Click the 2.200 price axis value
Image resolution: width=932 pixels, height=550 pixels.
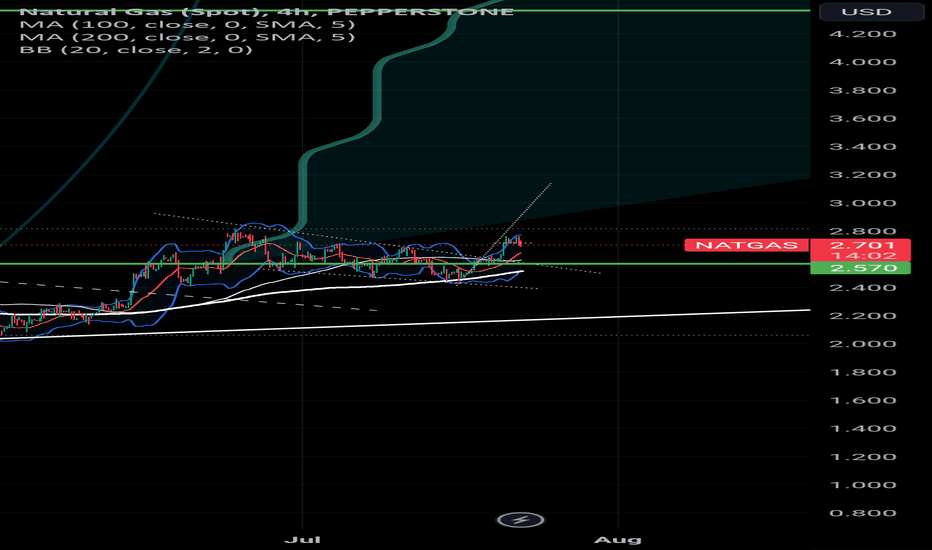(x=862, y=316)
